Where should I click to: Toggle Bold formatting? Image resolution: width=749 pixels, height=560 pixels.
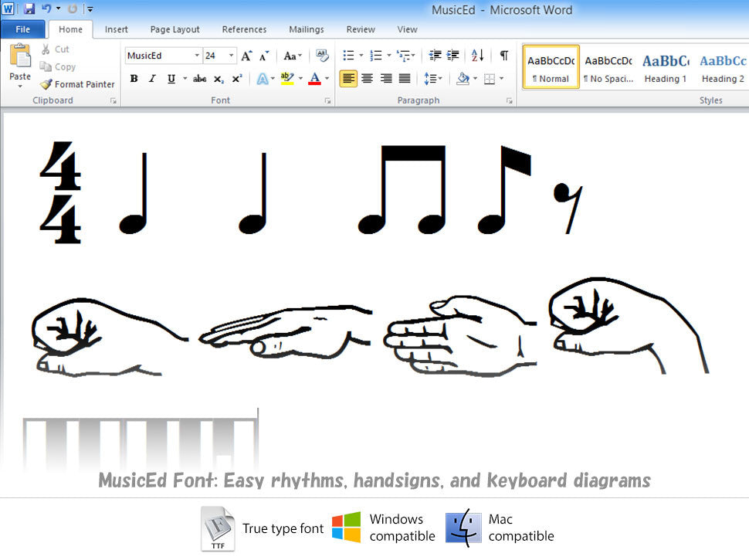click(134, 79)
